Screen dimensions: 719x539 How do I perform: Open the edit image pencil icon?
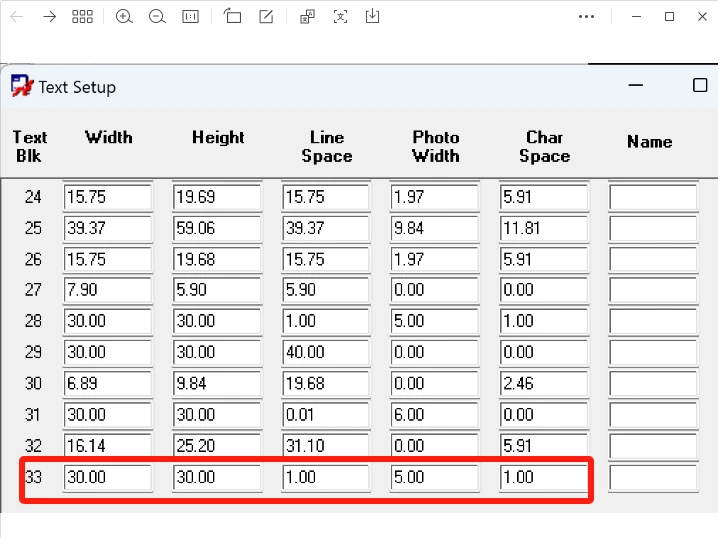click(266, 17)
